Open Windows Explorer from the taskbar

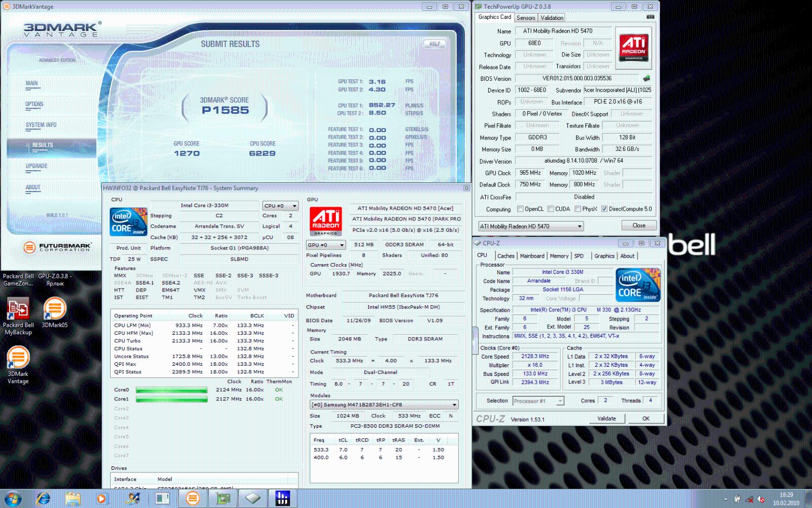click(73, 498)
